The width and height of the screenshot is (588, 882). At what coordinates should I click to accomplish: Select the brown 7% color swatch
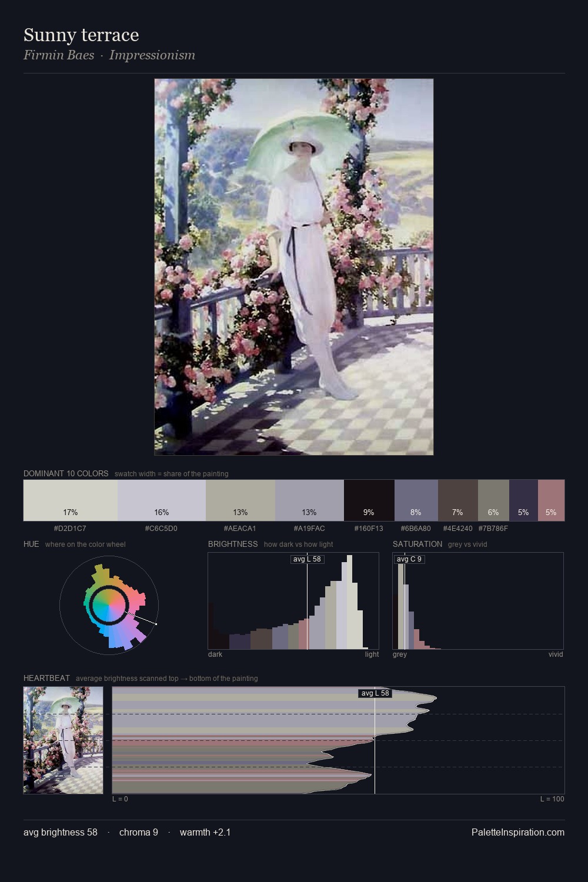click(x=458, y=500)
